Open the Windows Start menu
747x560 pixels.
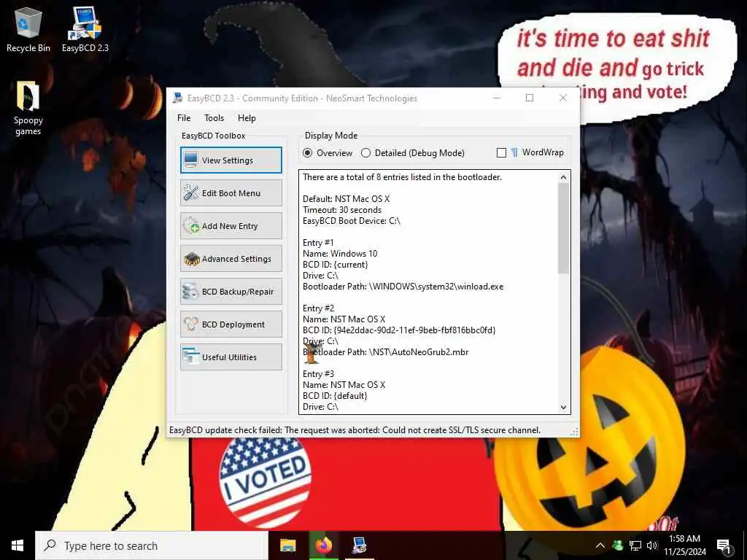click(x=18, y=545)
